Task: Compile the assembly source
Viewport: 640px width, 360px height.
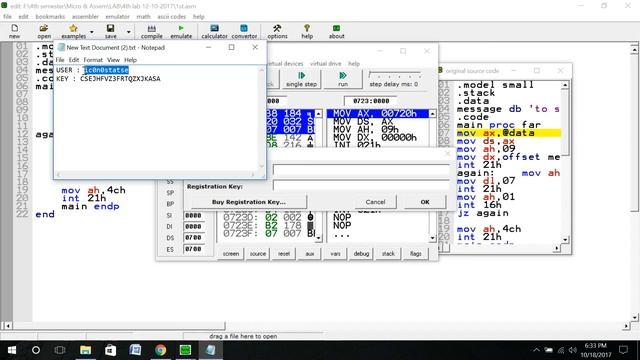Action: (151, 31)
